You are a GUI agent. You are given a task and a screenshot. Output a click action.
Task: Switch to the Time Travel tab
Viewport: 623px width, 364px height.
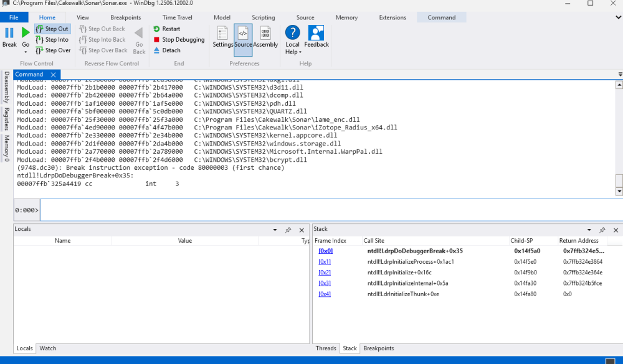pos(177,17)
